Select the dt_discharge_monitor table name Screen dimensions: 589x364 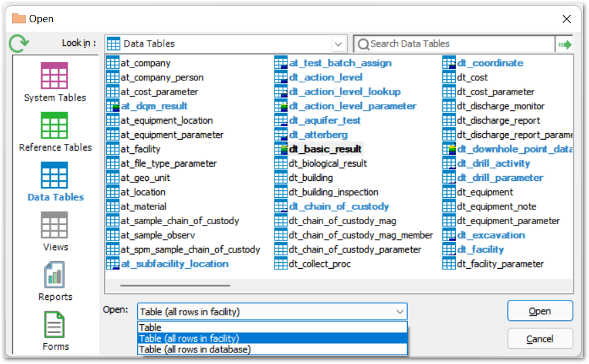500,106
